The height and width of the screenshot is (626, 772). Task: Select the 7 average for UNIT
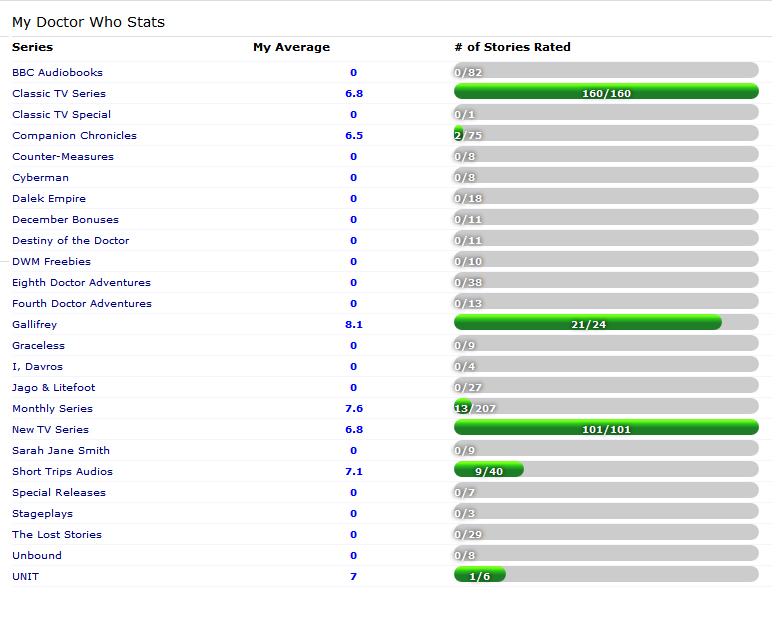354,577
